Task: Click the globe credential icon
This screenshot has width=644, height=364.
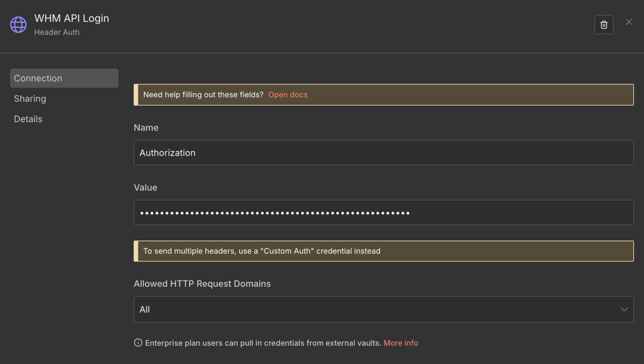Action: (x=18, y=25)
